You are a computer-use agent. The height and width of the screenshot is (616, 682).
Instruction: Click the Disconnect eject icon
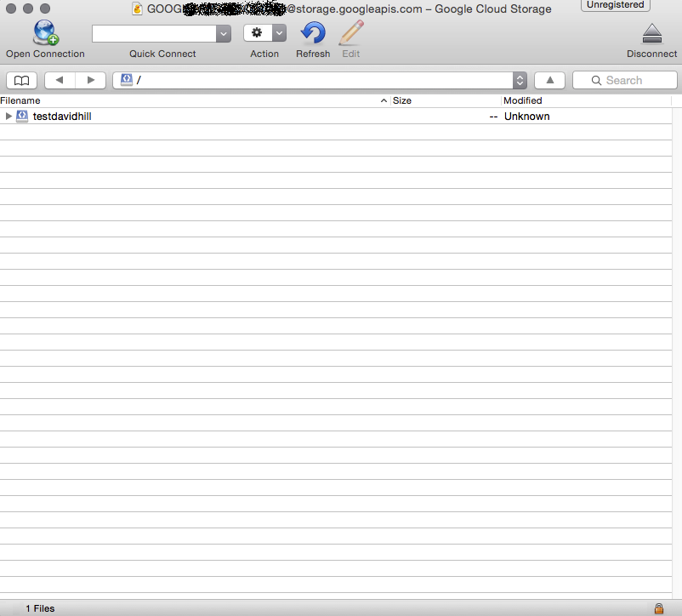pyautogui.click(x=652, y=33)
